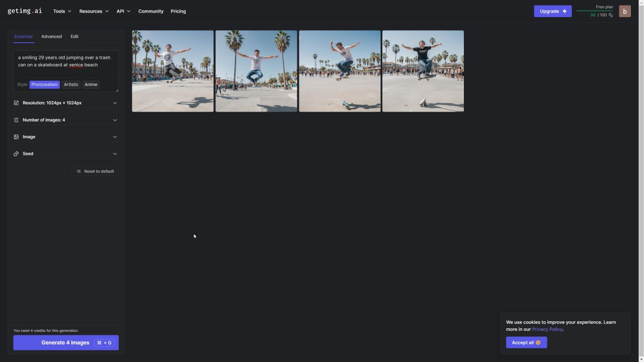Click Reset to default
644x362 pixels.
pos(95,171)
